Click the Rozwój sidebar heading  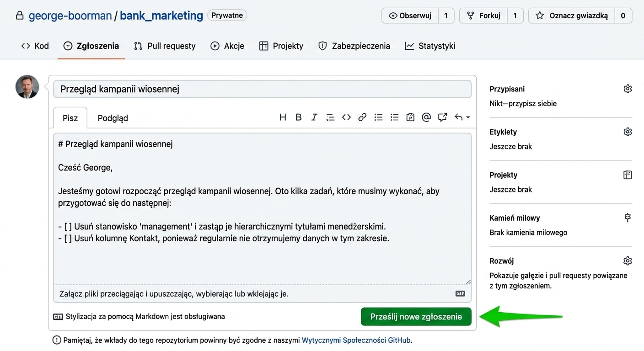tap(502, 261)
